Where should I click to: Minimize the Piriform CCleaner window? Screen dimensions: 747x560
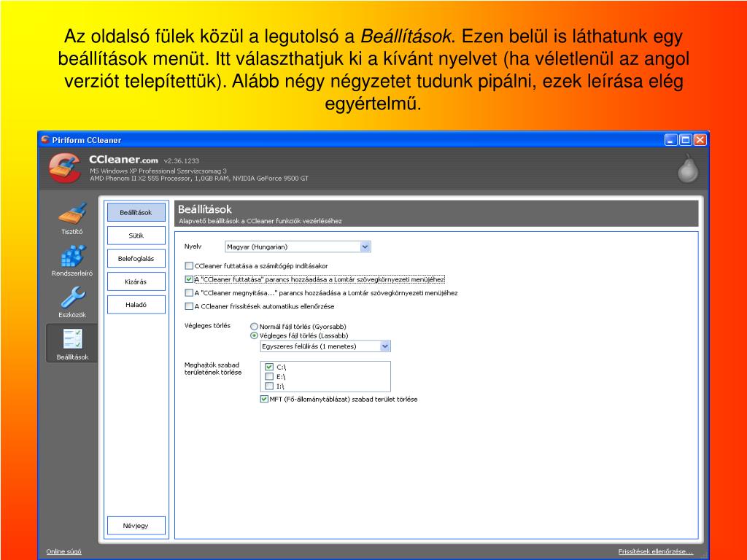671,140
